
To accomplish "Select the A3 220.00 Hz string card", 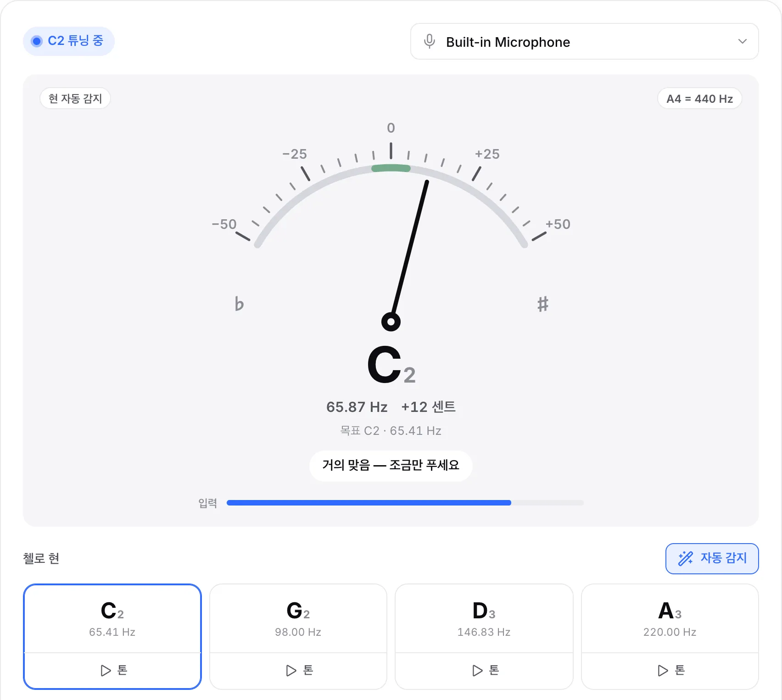I will click(670, 619).
